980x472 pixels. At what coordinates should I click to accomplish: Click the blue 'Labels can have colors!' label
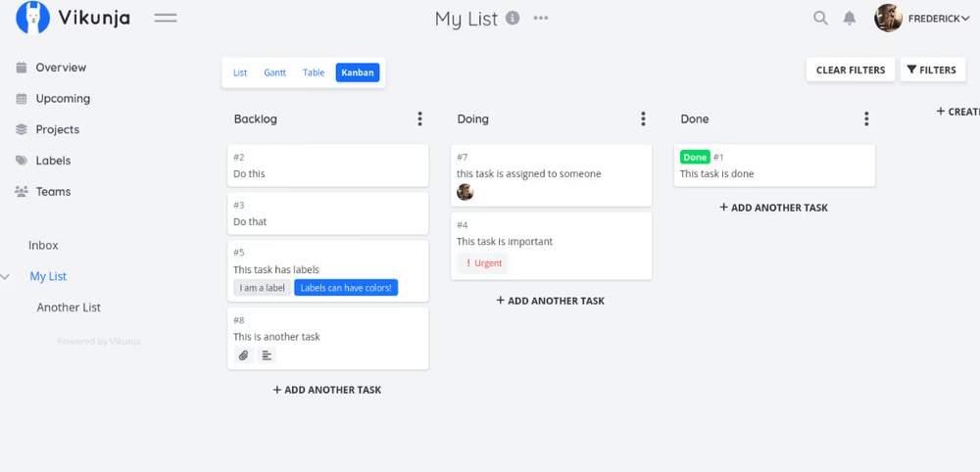[x=346, y=288]
